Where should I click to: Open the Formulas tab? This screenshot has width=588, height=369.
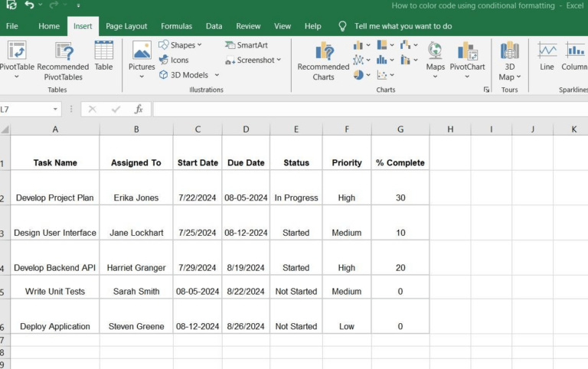click(x=176, y=26)
